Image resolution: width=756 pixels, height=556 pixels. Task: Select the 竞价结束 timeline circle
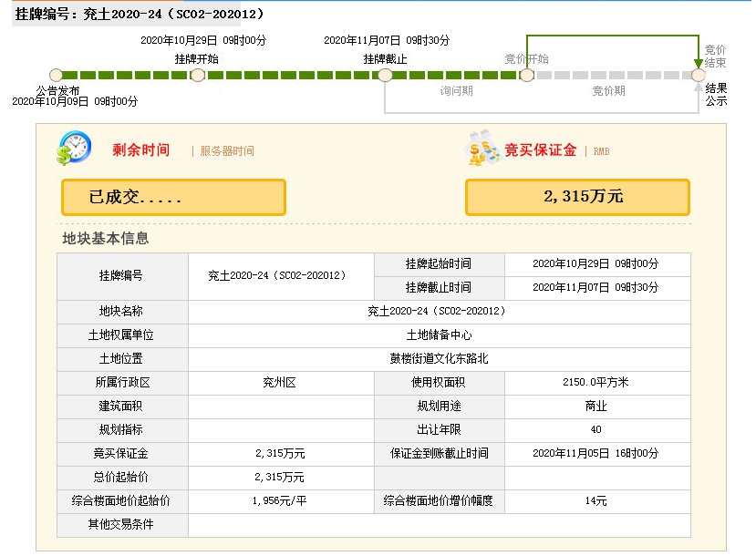pyautogui.click(x=699, y=75)
